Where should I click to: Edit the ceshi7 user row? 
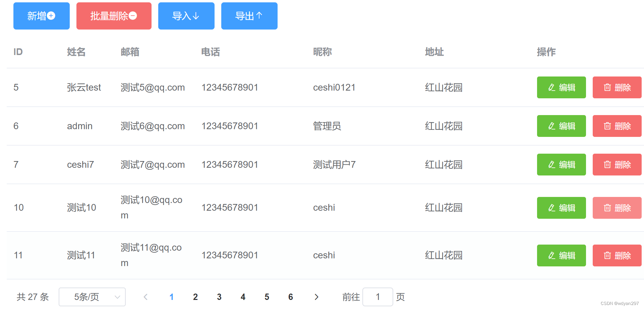point(562,164)
